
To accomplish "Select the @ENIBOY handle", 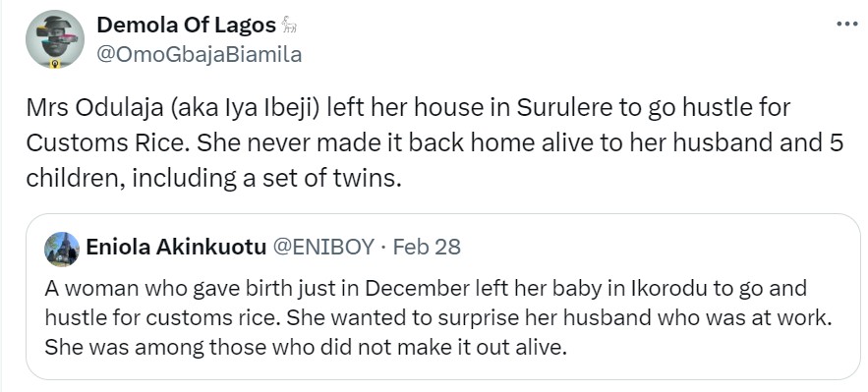I will pyautogui.click(x=323, y=248).
